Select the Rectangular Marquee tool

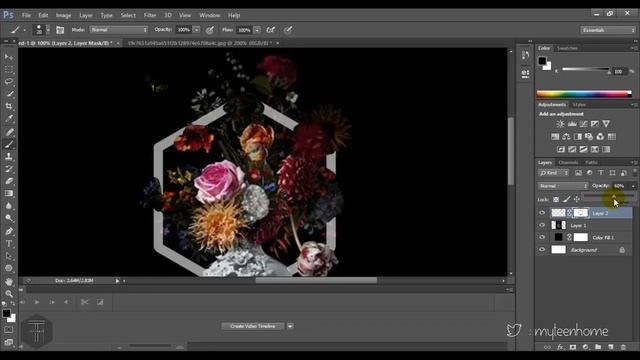tap(9, 69)
